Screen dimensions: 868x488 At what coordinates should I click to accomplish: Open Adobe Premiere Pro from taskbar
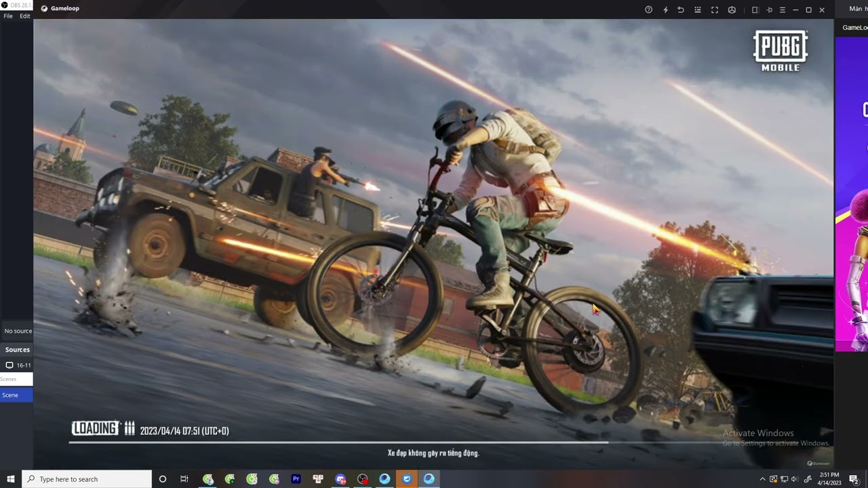[x=296, y=479]
